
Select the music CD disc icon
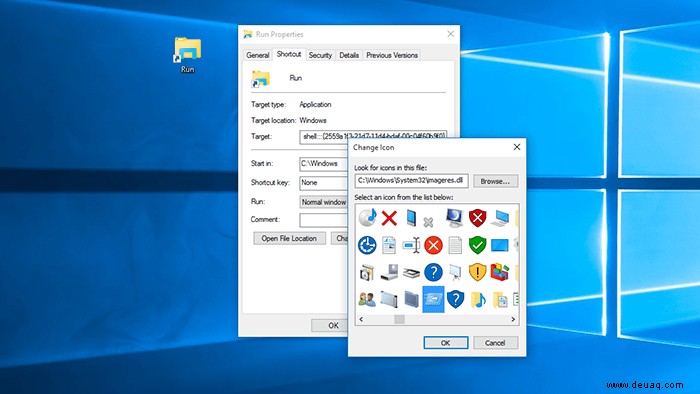tap(367, 217)
